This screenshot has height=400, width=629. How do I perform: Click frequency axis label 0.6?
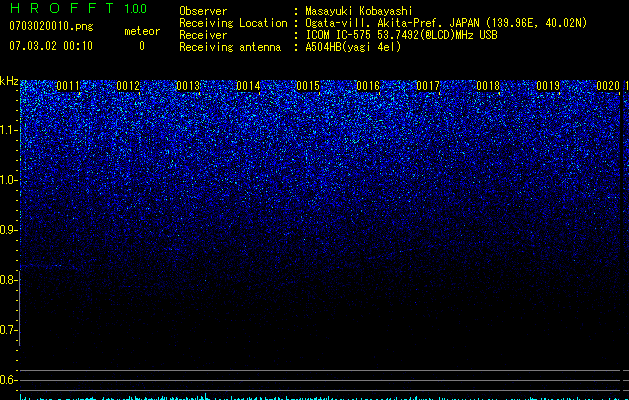[x=7, y=380]
